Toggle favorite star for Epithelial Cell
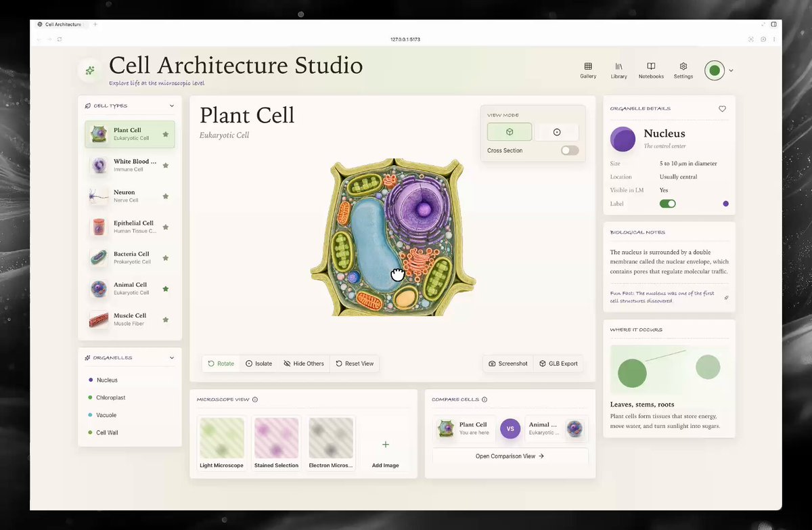This screenshot has height=530, width=812. click(x=166, y=227)
